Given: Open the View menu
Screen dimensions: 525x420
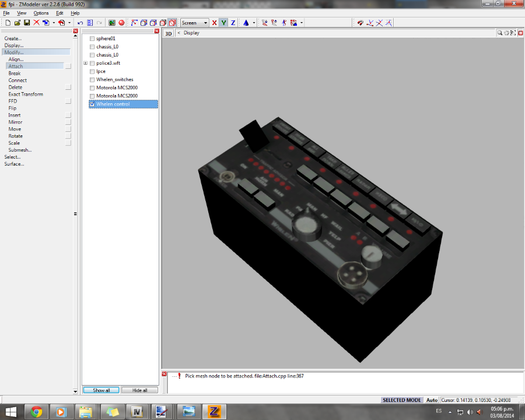Looking at the screenshot, I should (x=22, y=13).
